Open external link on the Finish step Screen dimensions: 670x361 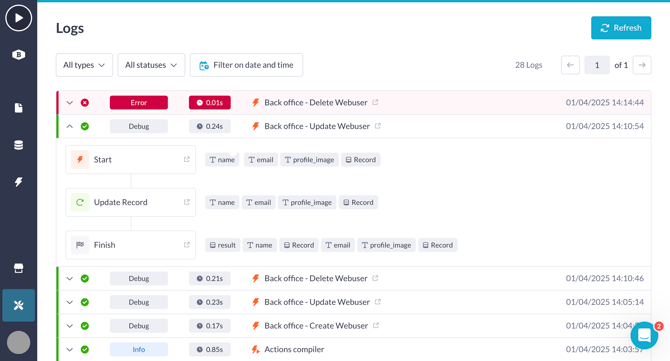(187, 245)
